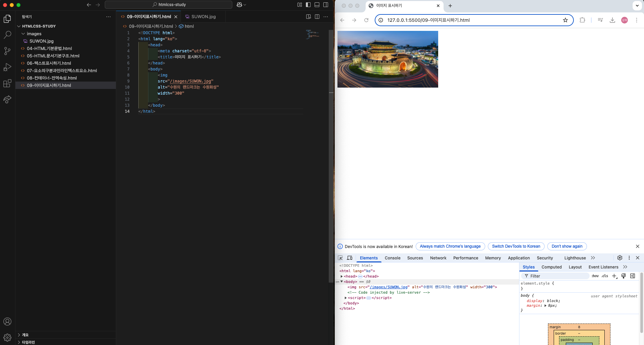Toggle the bottom panel visibility
Viewport: 644px width, 345px height.
coord(317,5)
